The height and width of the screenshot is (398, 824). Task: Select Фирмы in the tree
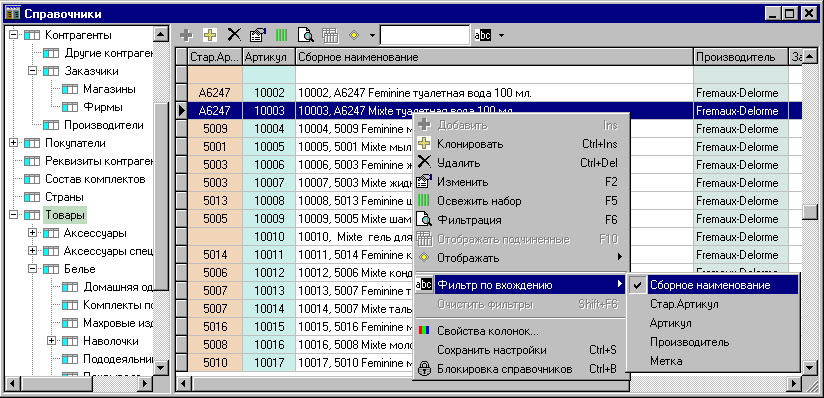coord(103,107)
